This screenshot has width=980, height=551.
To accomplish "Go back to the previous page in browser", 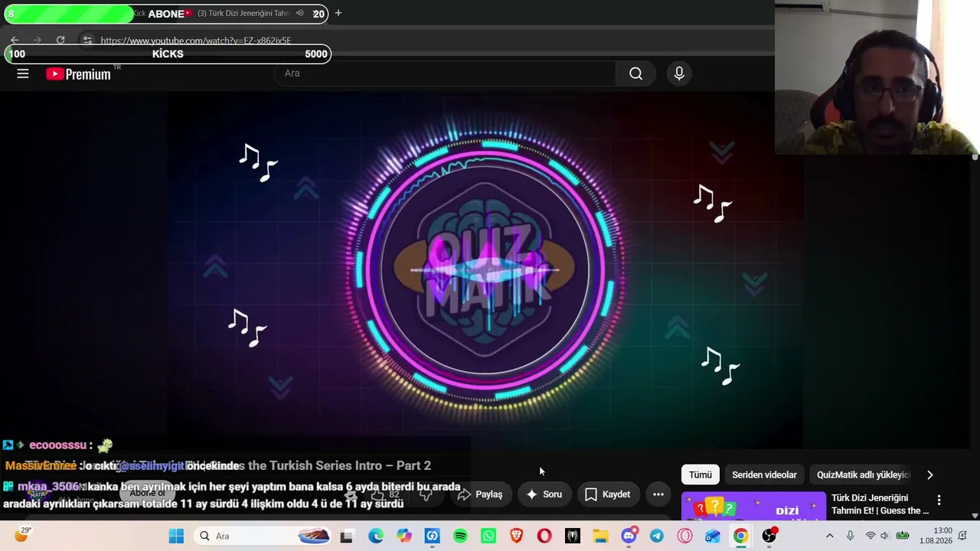I will pos(15,40).
